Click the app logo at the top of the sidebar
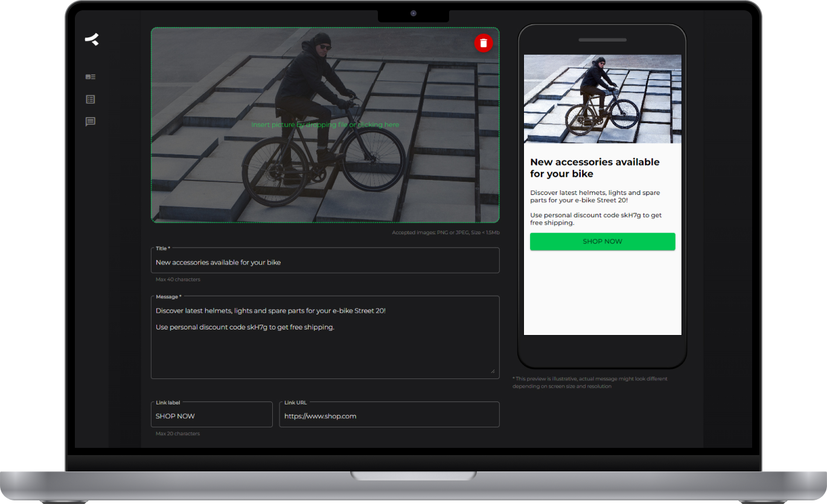This screenshot has width=827, height=504. tap(91, 39)
